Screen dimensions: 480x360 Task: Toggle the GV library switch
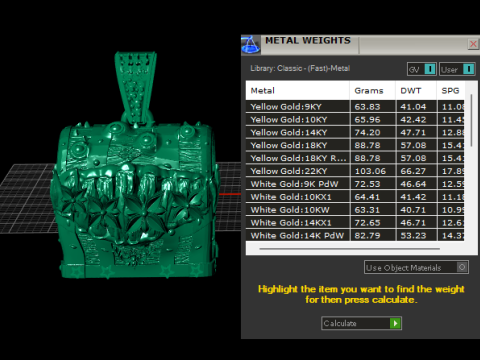pos(422,69)
